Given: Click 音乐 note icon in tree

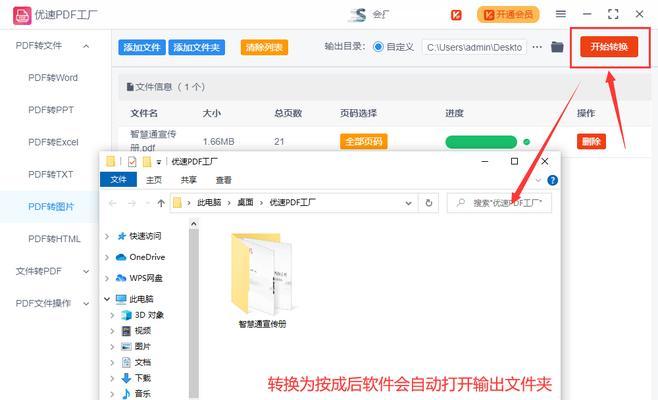Looking at the screenshot, I should coord(126,394).
